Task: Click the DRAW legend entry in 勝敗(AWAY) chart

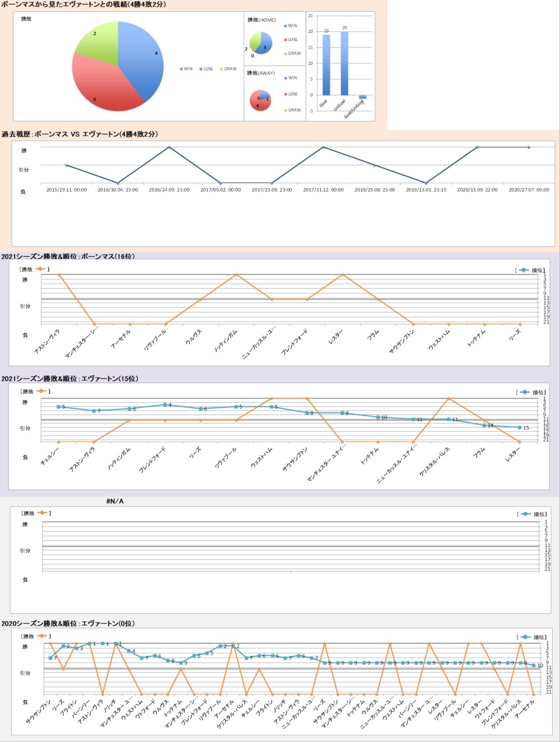Action: (x=292, y=110)
